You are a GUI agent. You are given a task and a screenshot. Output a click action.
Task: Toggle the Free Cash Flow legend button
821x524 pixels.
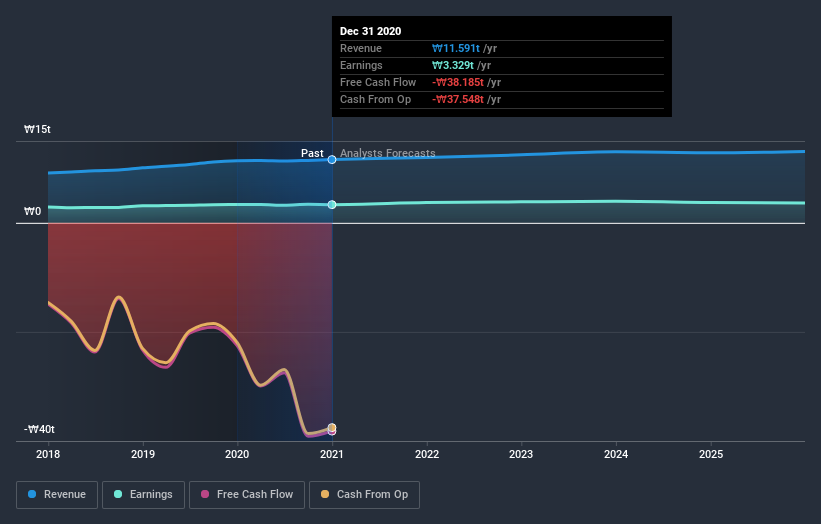(x=247, y=495)
